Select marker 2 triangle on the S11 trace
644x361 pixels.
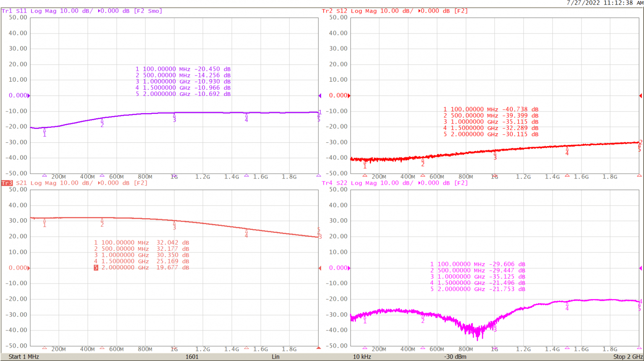102,121
